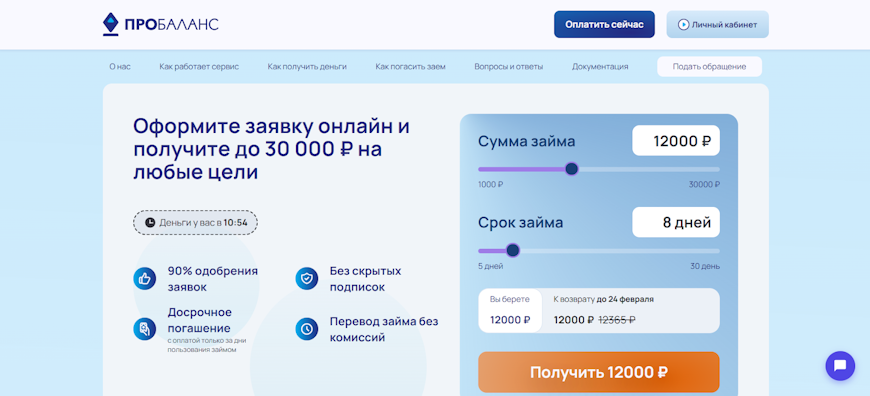Open Личный кабинет button
Screen dimensions: 870x396
717,24
